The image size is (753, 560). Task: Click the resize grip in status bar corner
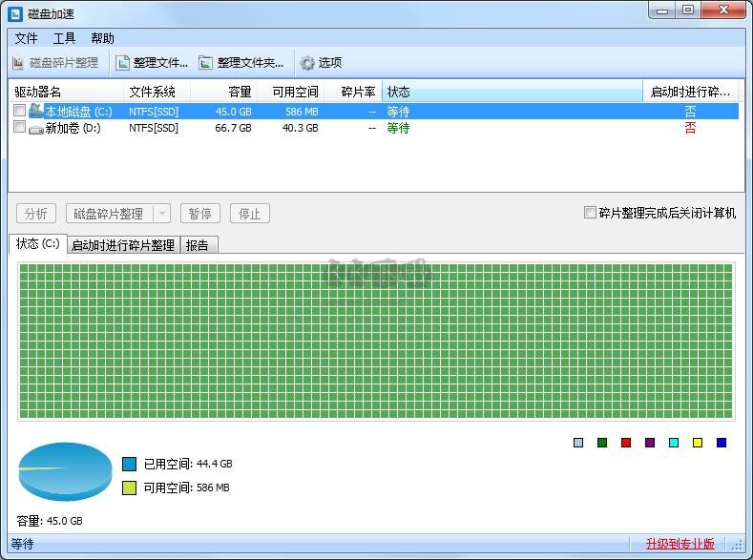737,545
